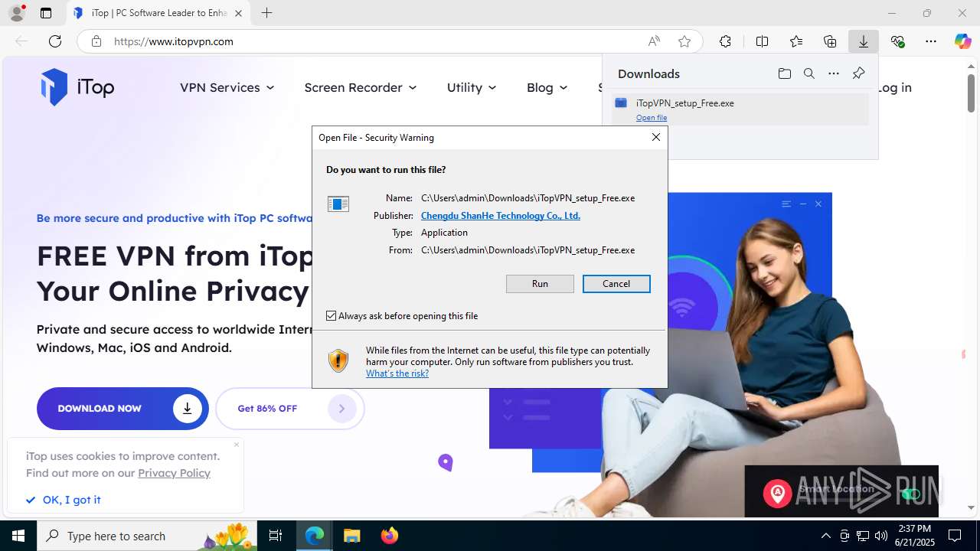The image size is (980, 551).
Task: Open a new tab with the plus icon
Action: (266, 13)
